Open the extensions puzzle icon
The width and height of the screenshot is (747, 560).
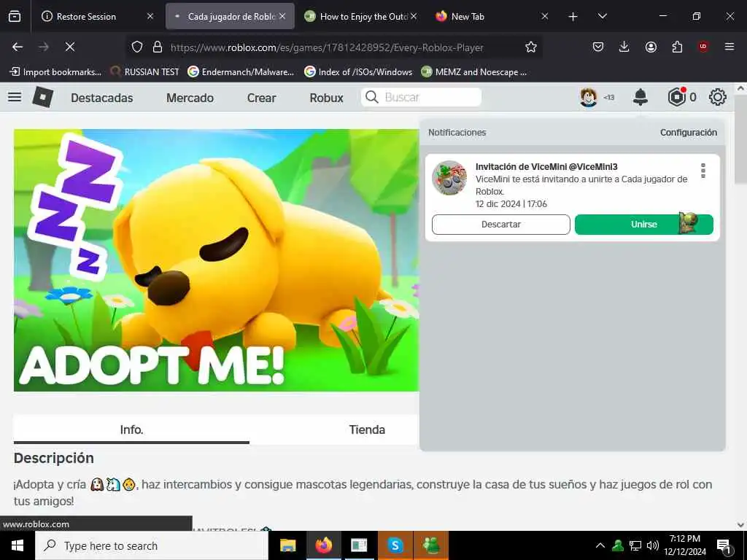point(677,47)
